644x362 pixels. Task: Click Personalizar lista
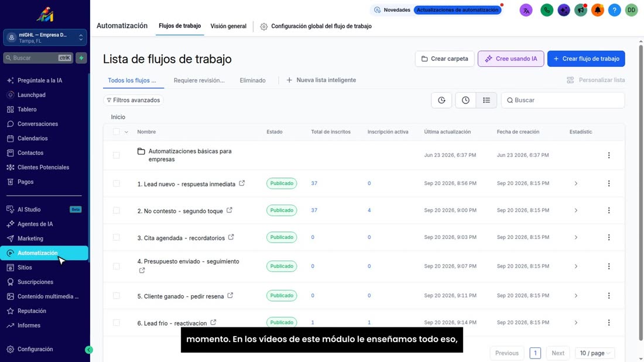(x=596, y=80)
